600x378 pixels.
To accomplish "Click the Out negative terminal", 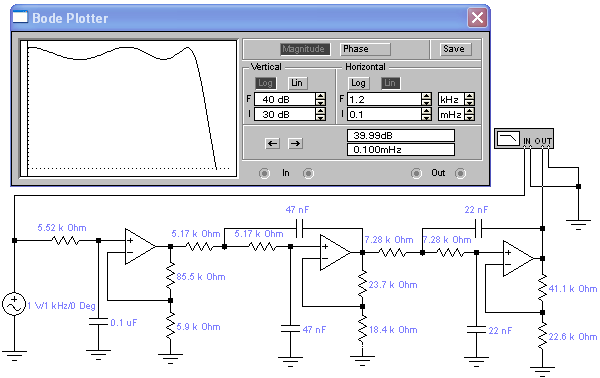I will [460, 173].
